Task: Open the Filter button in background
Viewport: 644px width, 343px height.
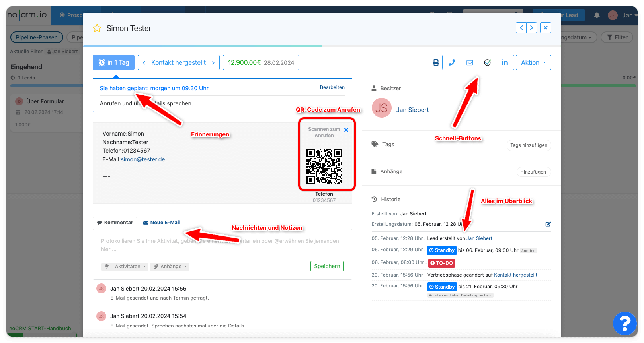Action: [x=617, y=37]
